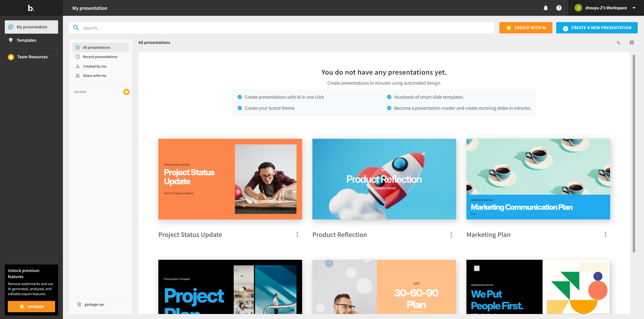The width and height of the screenshot is (644, 319).
Task: Click the Marketing Plan title text
Action: tap(489, 235)
